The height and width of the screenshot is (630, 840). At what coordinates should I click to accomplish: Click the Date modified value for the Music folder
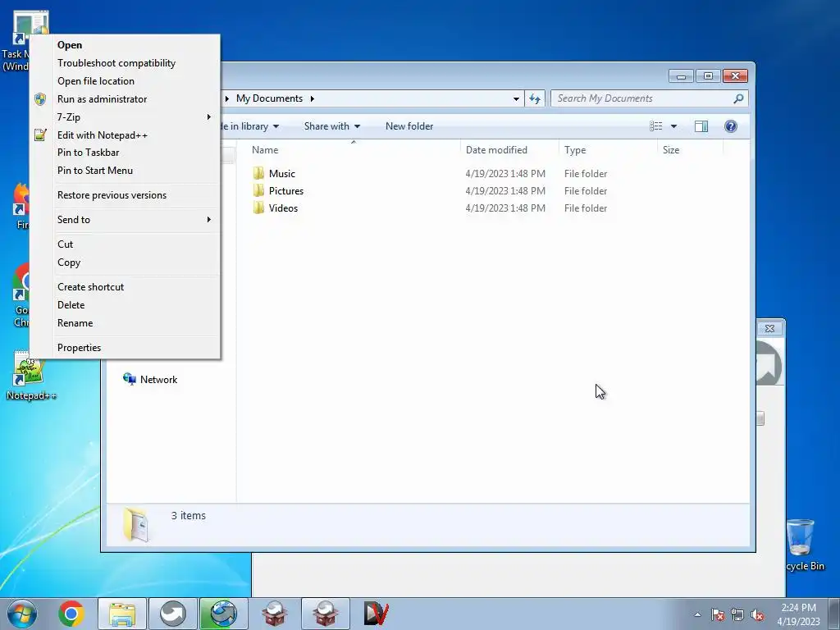[505, 174]
